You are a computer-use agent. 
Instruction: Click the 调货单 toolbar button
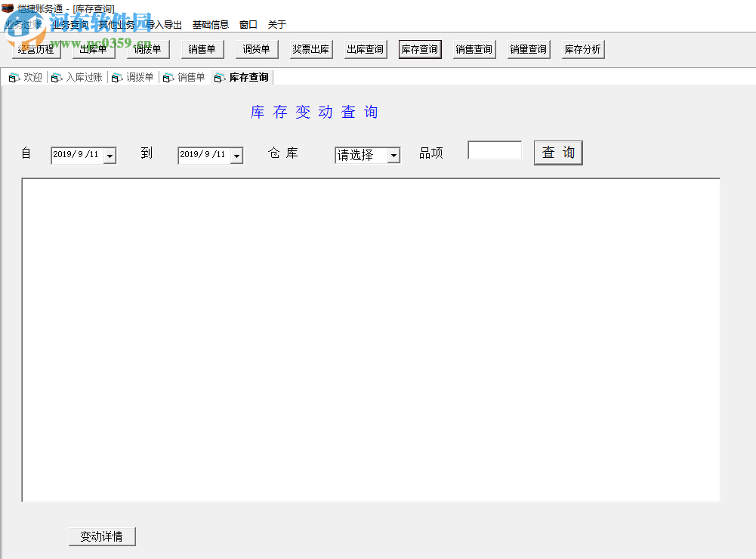pyautogui.click(x=257, y=49)
